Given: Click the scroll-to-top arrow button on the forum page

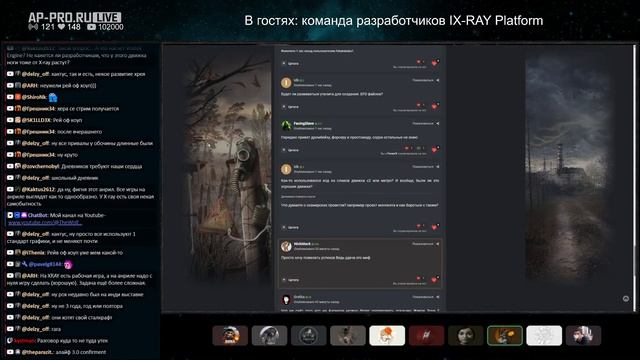Looking at the screenshot, I should pyautogui.click(x=626, y=299).
